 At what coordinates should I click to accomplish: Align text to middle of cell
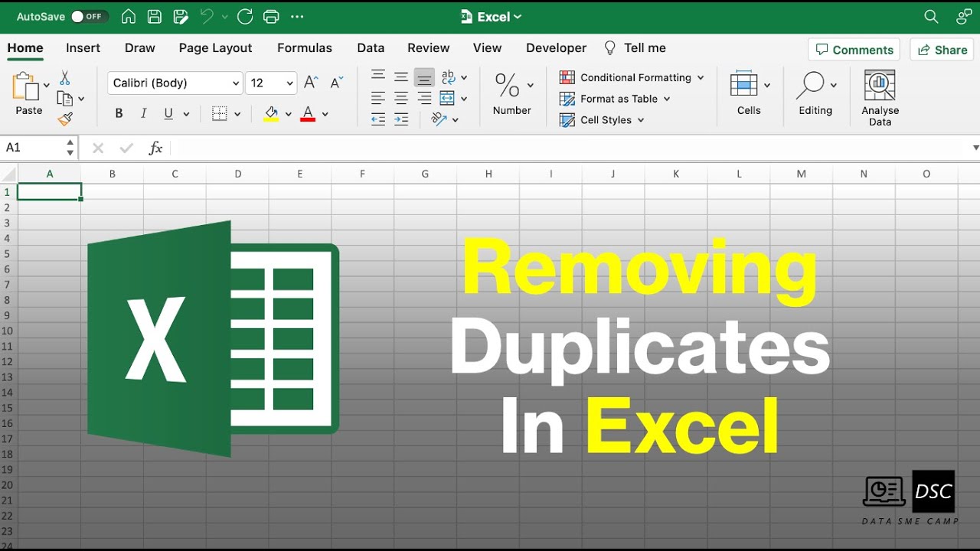tap(401, 77)
